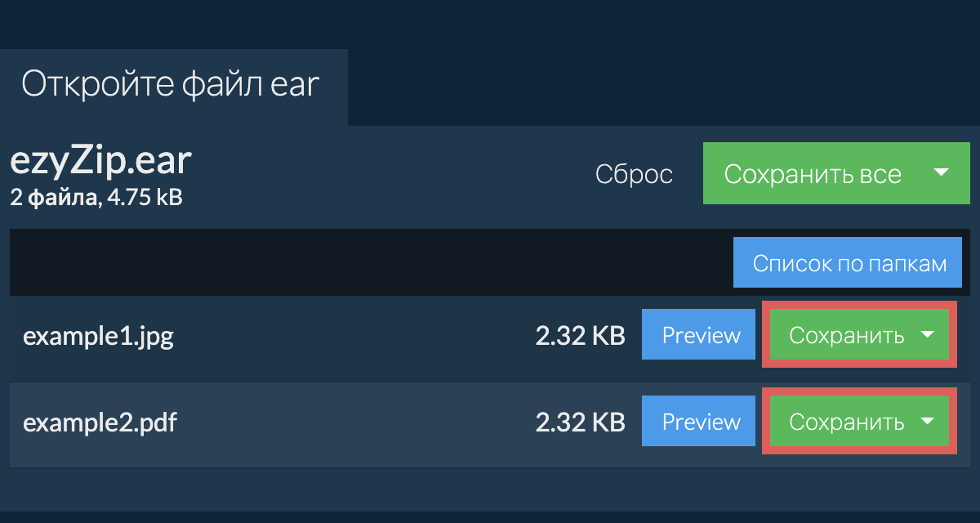Save example1.jpg with Сохранить button

point(846,335)
